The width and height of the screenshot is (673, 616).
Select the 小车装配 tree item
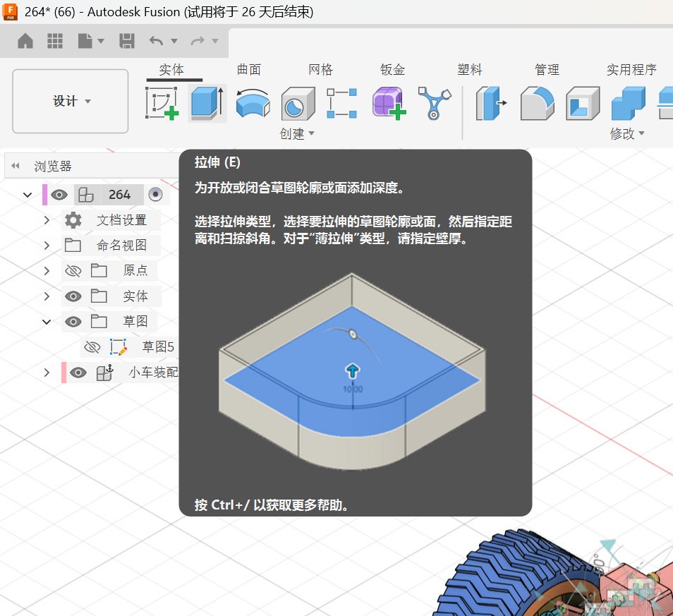(153, 372)
